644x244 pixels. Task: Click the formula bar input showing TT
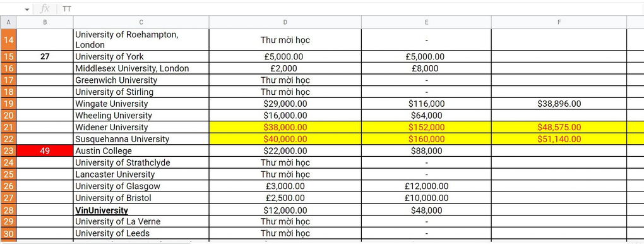tap(349, 9)
